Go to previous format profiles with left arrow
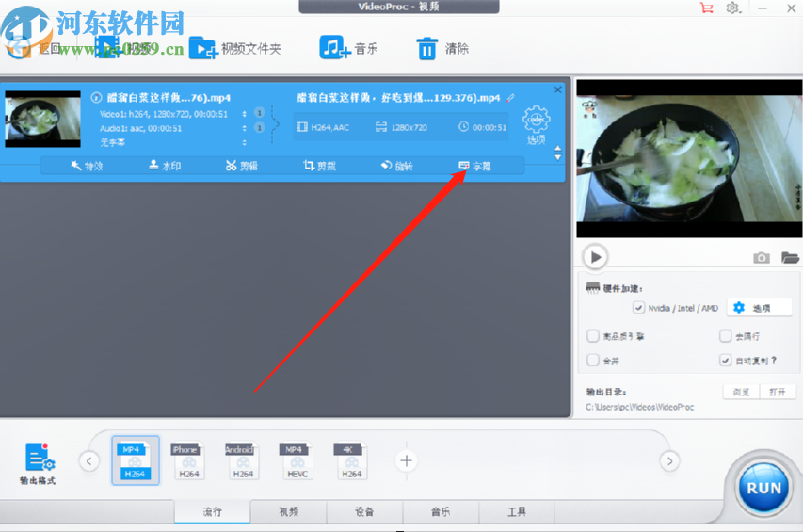This screenshot has width=803, height=532. pos(89,460)
